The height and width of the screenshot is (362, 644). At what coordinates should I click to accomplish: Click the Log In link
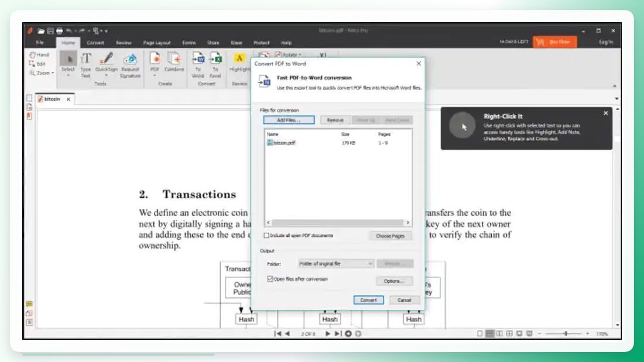606,42
